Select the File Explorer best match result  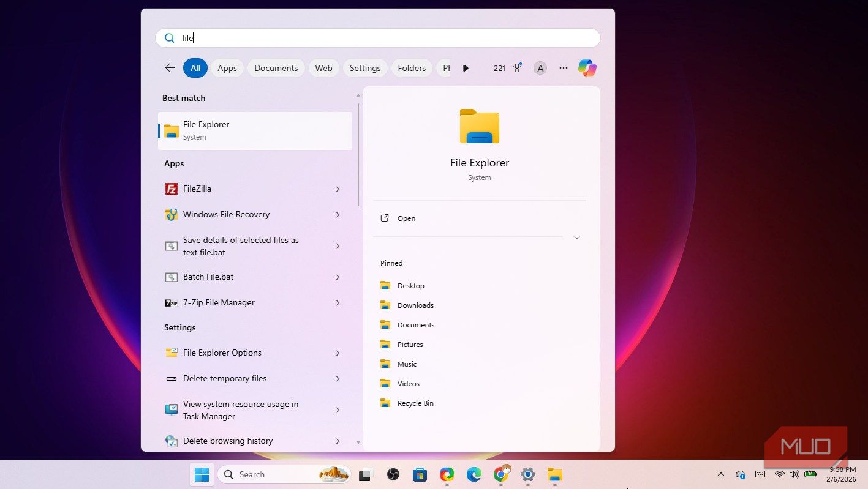(x=255, y=130)
